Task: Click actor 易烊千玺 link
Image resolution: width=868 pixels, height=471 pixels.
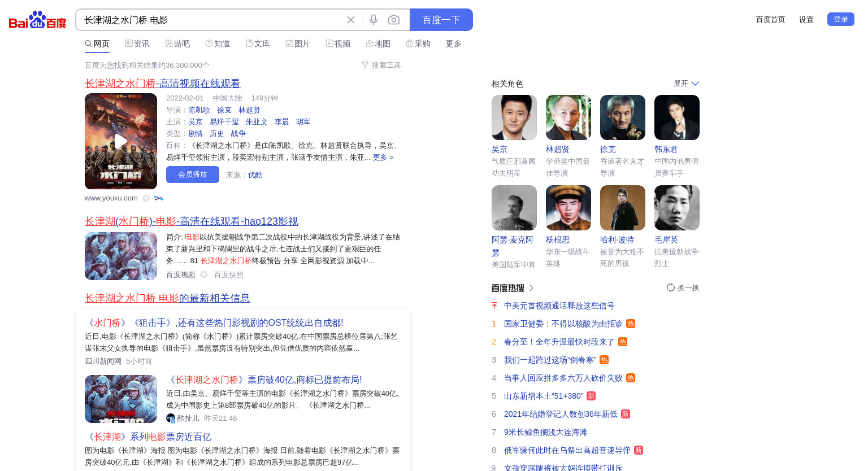Action: click(224, 122)
